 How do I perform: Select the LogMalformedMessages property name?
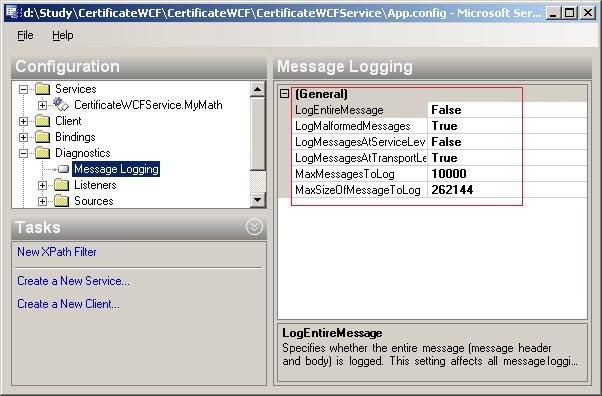coord(352,126)
